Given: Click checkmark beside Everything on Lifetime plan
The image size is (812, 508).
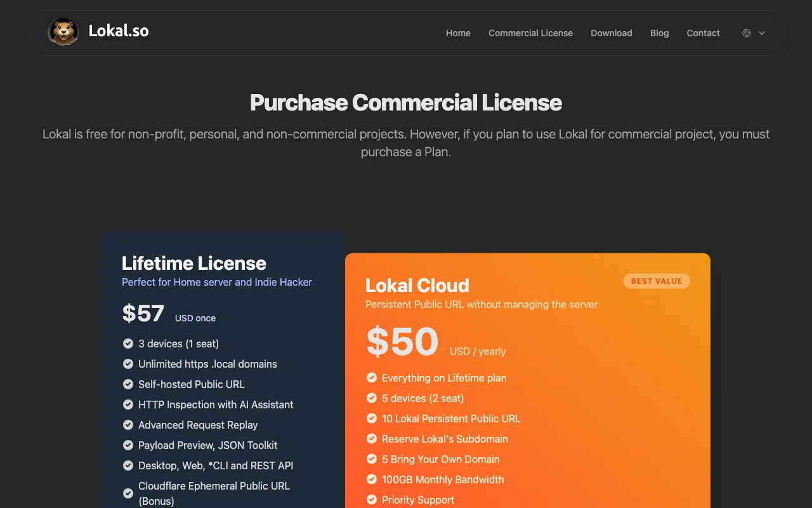Looking at the screenshot, I should click(372, 378).
